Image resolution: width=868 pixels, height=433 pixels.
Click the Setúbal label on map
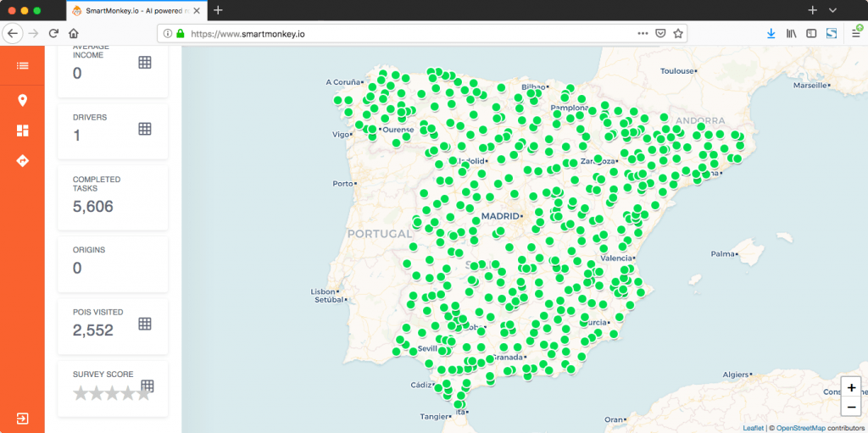coord(330,300)
